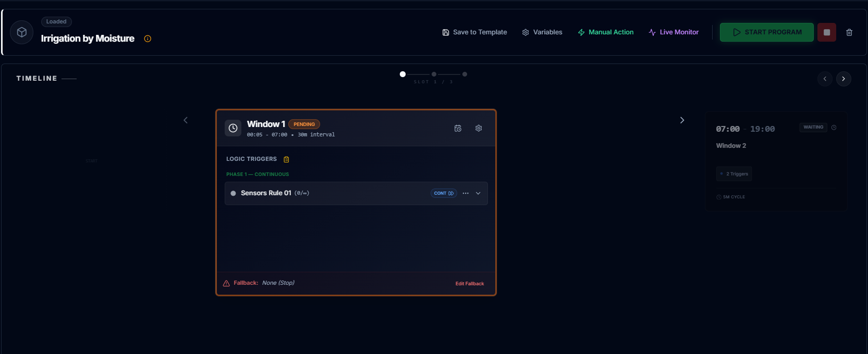Toggle the CONT mode badge on Sensors Rule 01

pyautogui.click(x=444, y=193)
